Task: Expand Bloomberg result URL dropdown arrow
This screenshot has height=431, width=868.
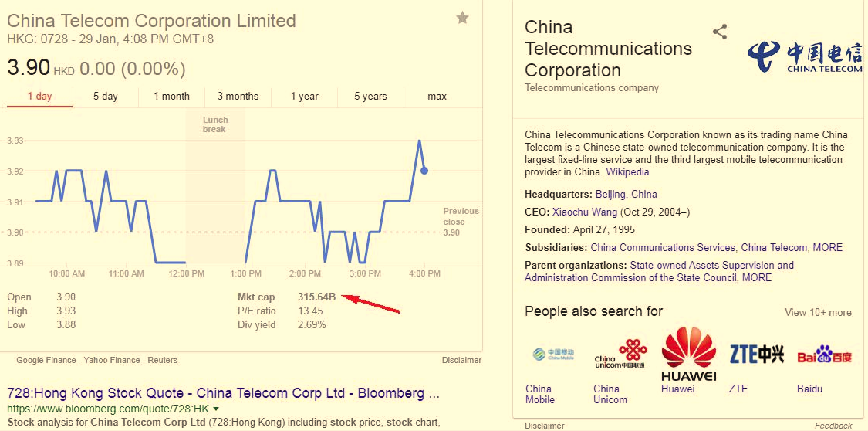Action: 216,409
